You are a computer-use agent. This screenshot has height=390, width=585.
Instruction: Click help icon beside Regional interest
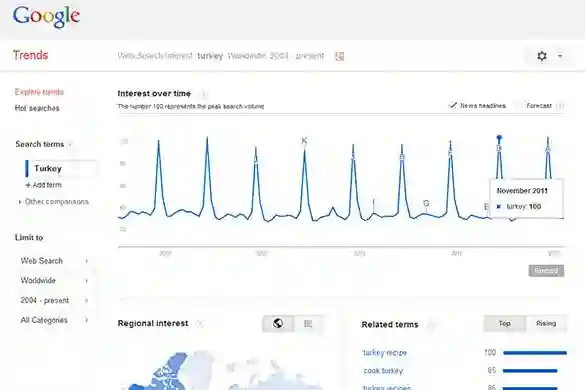[x=200, y=324]
